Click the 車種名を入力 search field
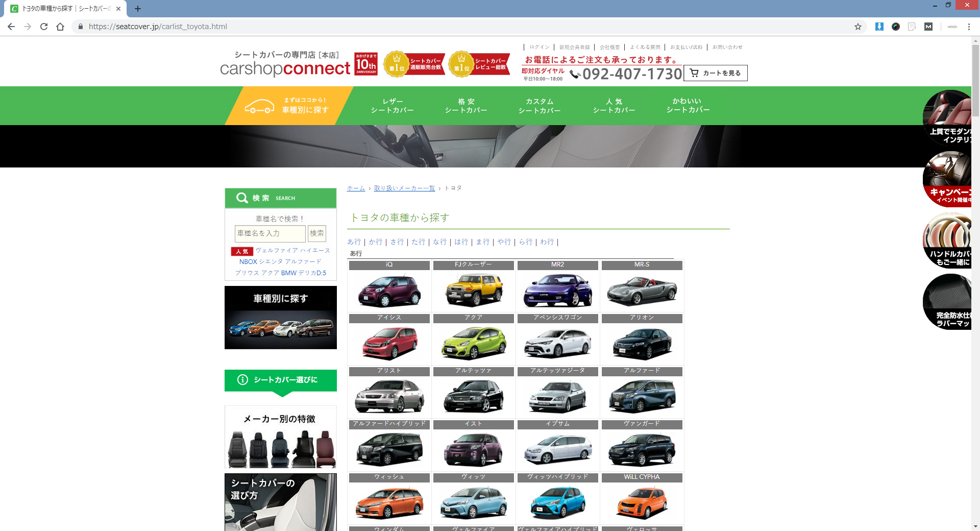This screenshot has height=531, width=980. coord(270,233)
